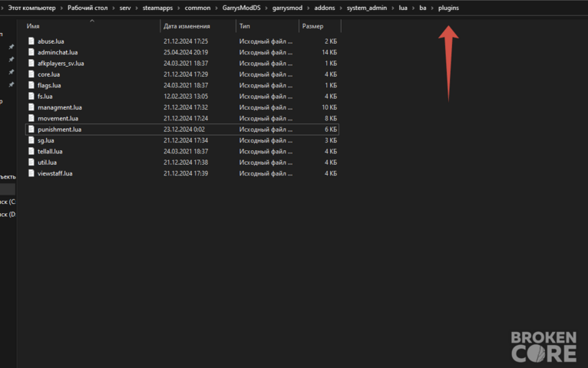Click the afkplayers_sv.lua file icon
This screenshot has width=588, height=368.
click(31, 63)
